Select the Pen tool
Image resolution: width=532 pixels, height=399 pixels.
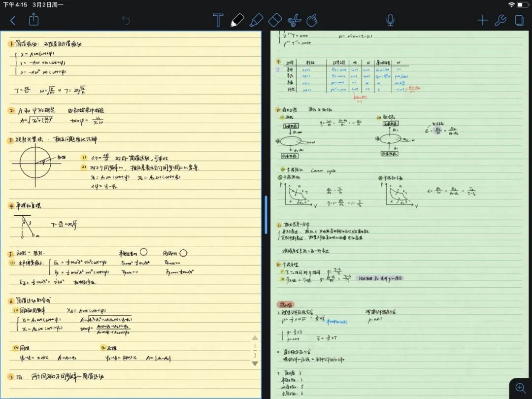237,20
